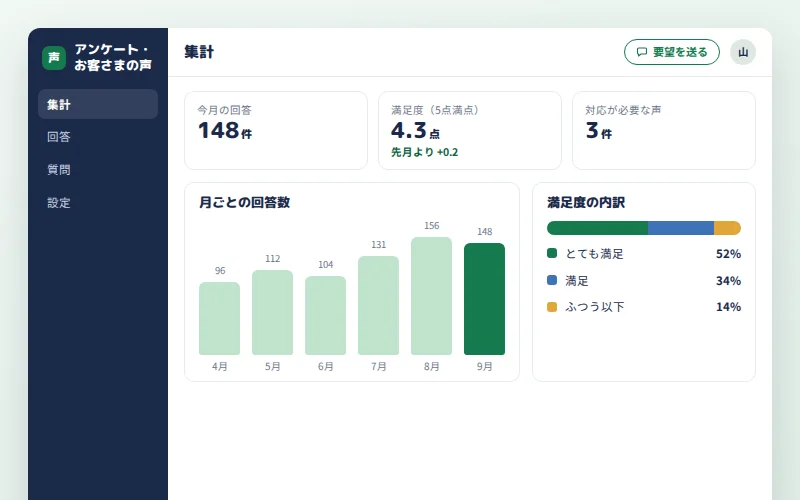The image size is (800, 500).
Task: Click the 今月の回答 148件 card
Action: [276, 131]
